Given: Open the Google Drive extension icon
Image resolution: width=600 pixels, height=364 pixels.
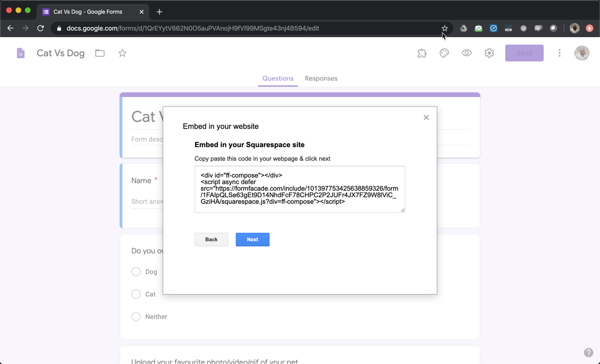Looking at the screenshot, I should (463, 28).
